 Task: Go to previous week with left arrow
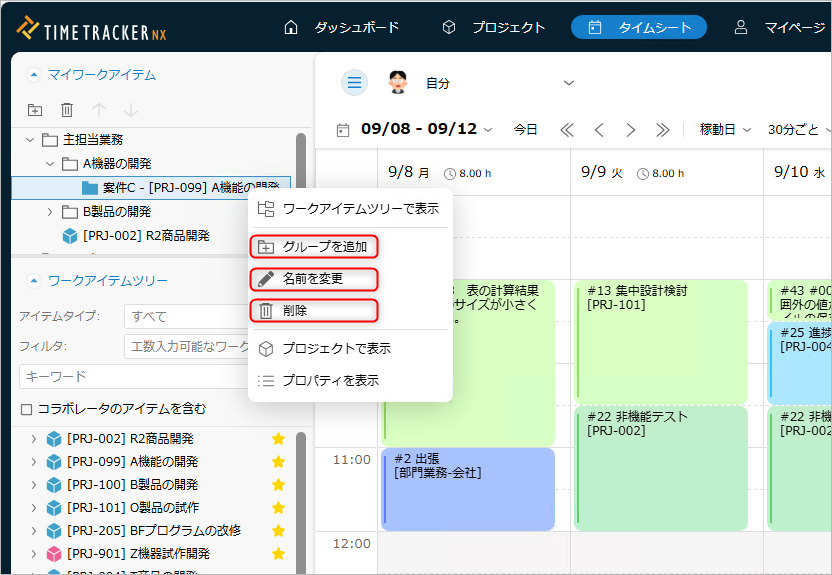click(599, 130)
